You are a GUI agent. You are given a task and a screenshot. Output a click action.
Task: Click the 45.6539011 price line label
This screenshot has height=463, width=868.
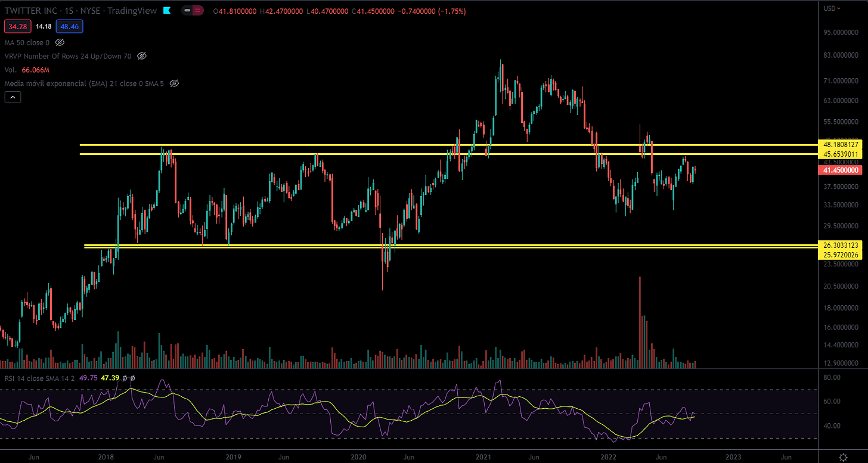pos(841,154)
